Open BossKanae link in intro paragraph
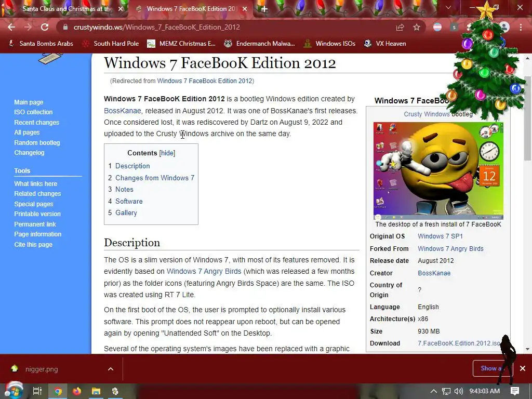This screenshot has height=399, width=532. pos(122,111)
